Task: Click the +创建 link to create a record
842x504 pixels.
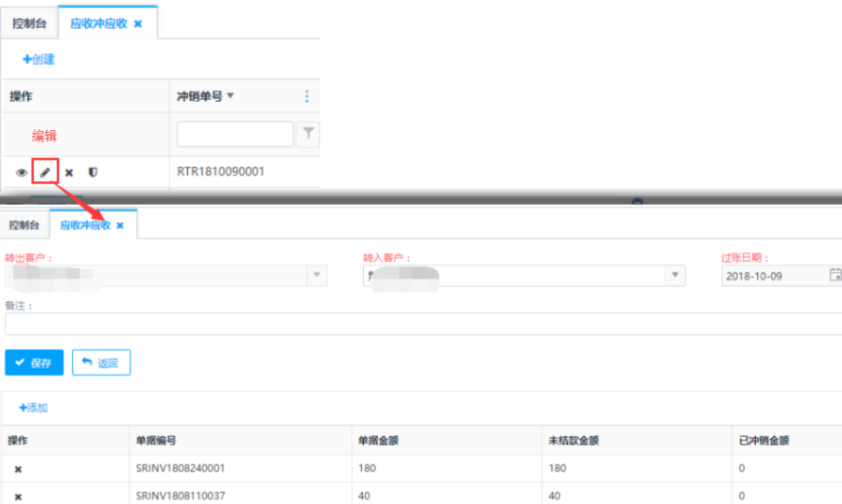Action: click(x=38, y=59)
